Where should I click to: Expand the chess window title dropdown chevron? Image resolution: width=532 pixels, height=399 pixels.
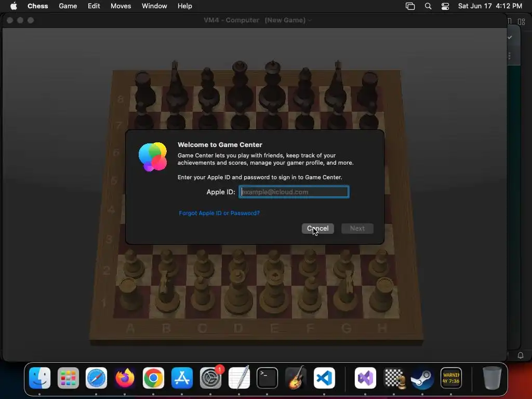(x=310, y=20)
